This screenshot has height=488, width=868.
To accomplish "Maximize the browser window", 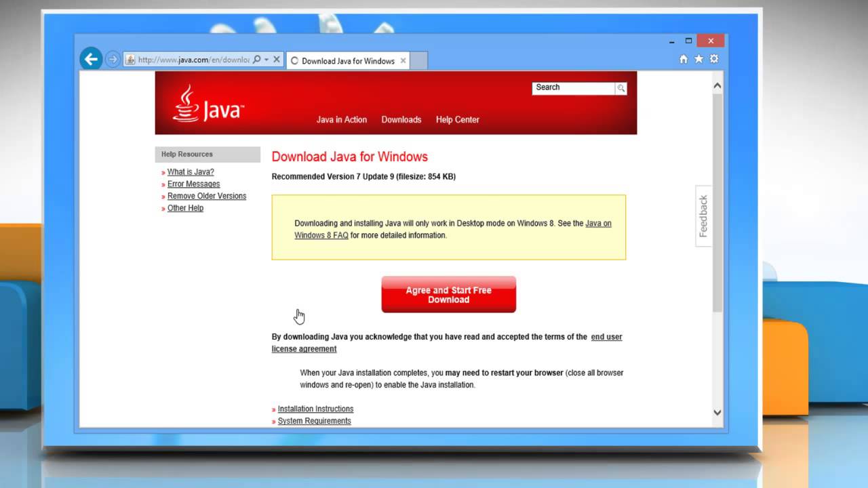I will [x=688, y=41].
